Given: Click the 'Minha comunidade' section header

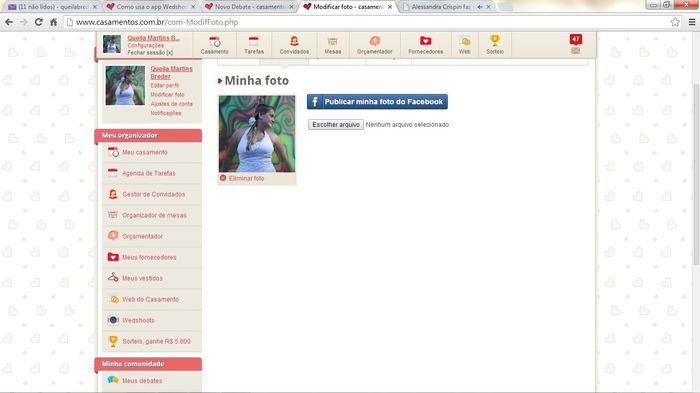Looking at the screenshot, I should click(x=148, y=364).
